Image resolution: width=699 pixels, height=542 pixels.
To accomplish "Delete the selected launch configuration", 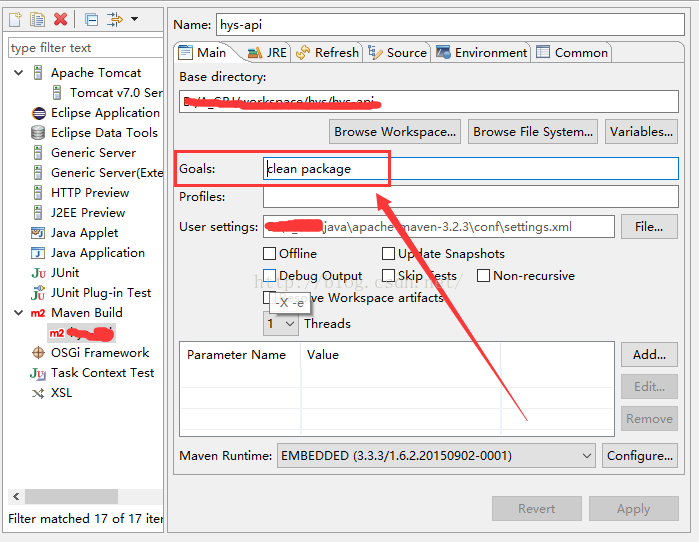I will (x=60, y=20).
